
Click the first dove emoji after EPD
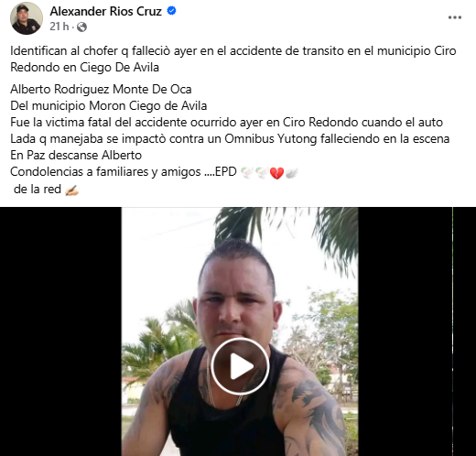[x=247, y=173]
